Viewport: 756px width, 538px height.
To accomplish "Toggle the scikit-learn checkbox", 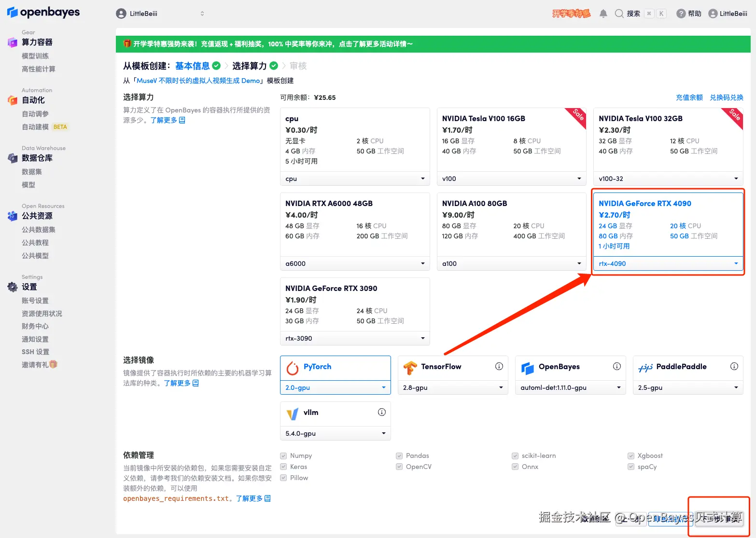I will tap(515, 455).
